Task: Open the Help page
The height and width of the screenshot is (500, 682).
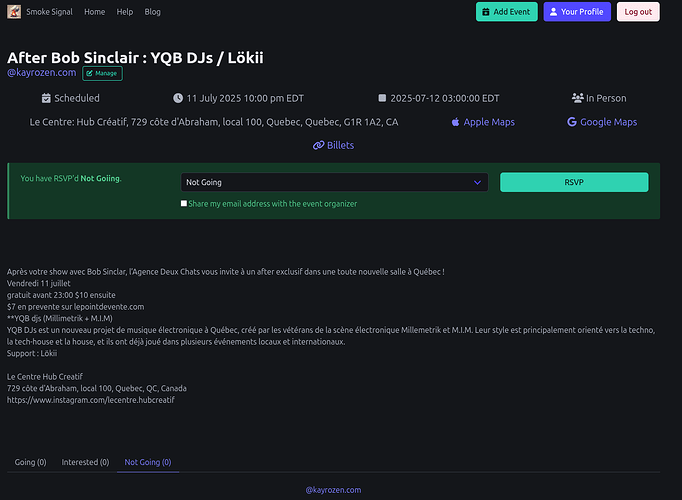Action: 124,12
